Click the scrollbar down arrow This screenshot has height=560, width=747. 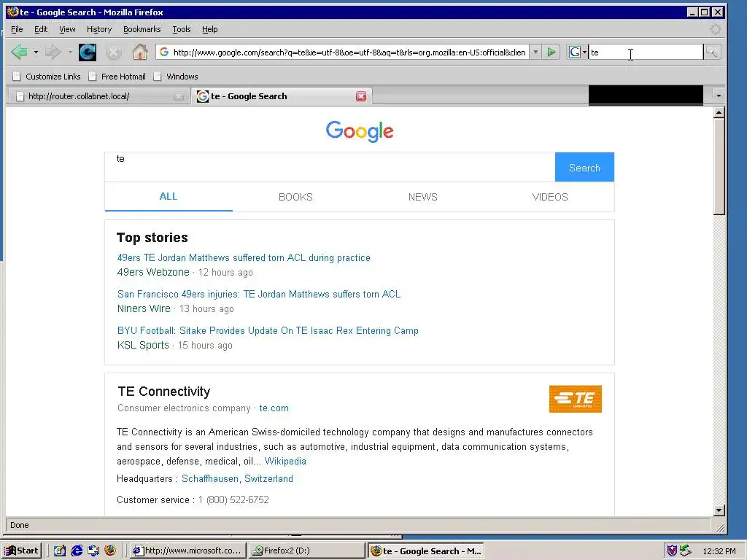719,510
